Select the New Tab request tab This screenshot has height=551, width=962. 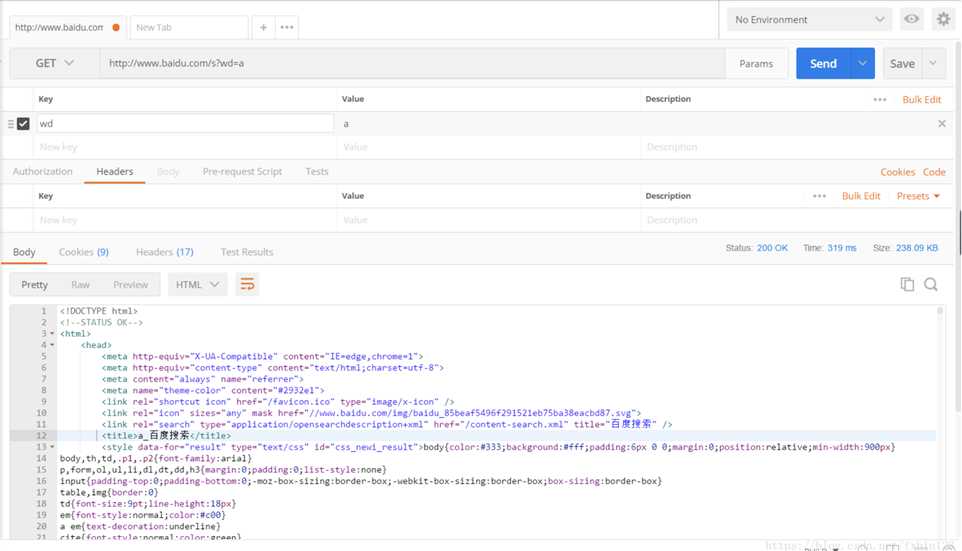188,27
